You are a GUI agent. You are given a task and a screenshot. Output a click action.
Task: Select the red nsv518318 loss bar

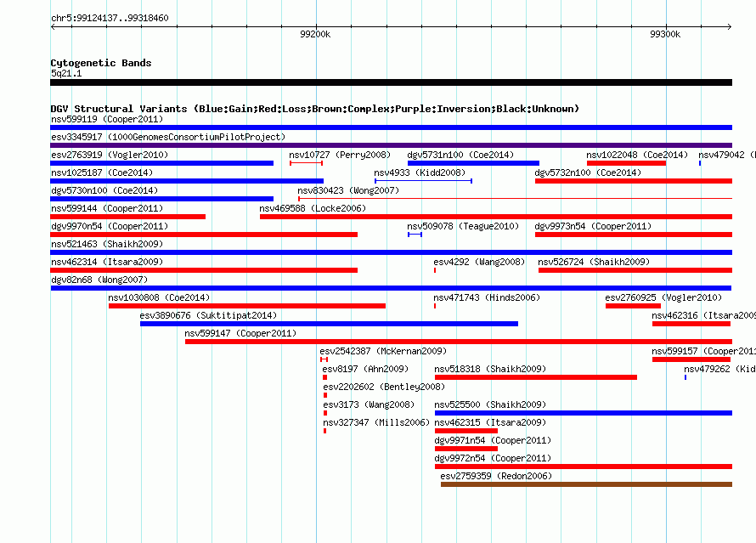[536, 377]
